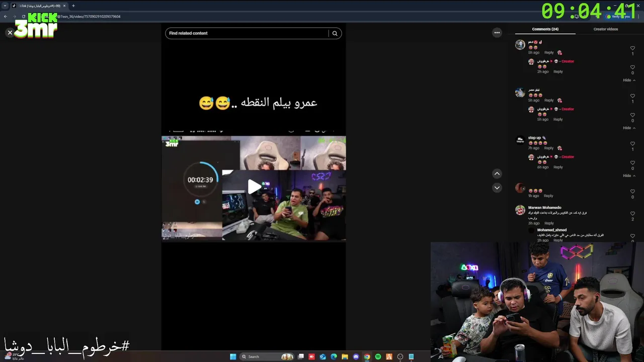Like the step up comment
This screenshot has height=362, width=644.
pos(632,144)
